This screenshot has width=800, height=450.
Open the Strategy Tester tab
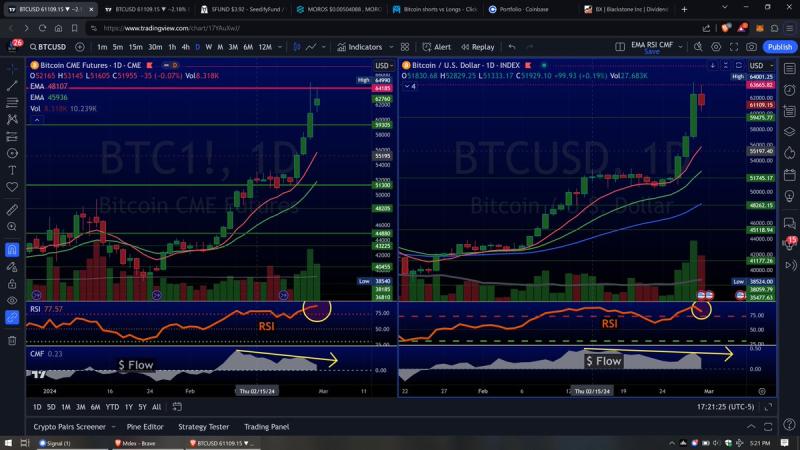[204, 427]
